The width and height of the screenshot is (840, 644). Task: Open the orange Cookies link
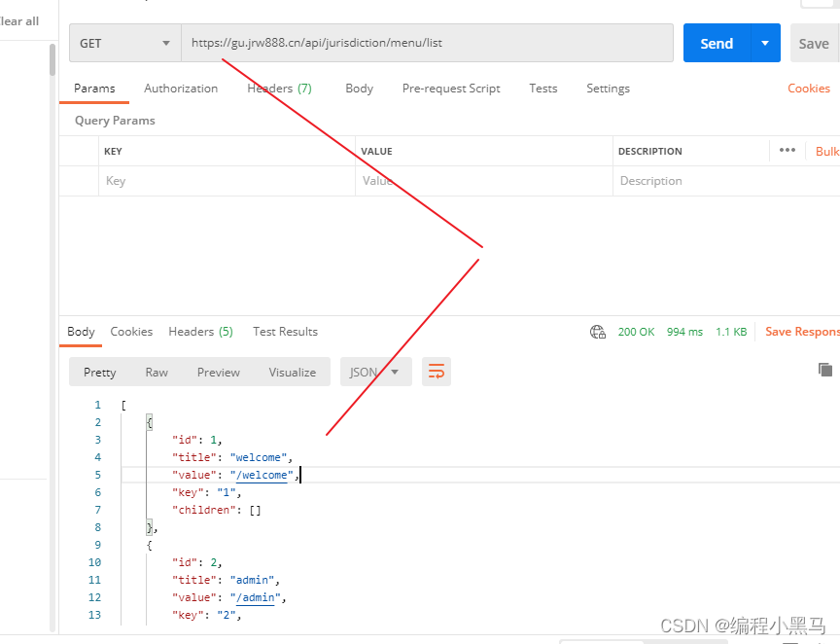pos(808,89)
